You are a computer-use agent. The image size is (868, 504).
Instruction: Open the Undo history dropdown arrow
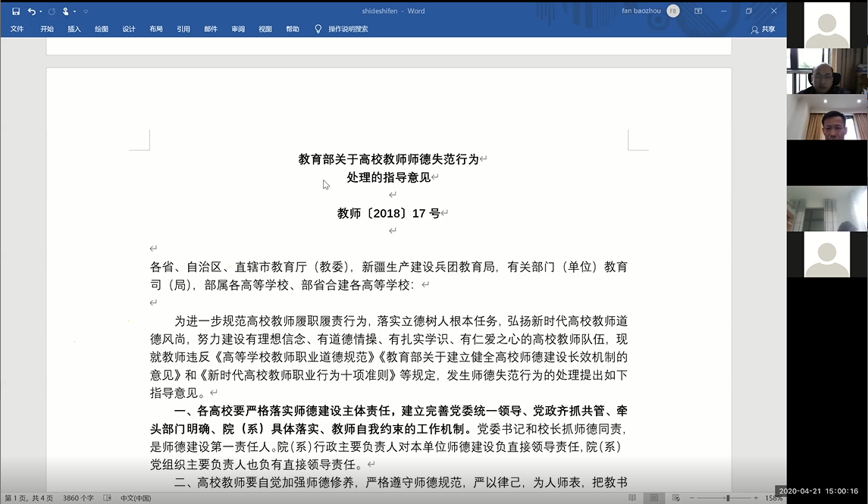pos(40,11)
